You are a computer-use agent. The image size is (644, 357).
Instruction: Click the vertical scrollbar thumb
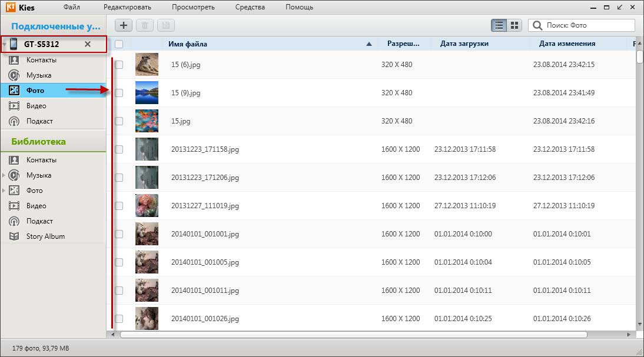[640, 56]
